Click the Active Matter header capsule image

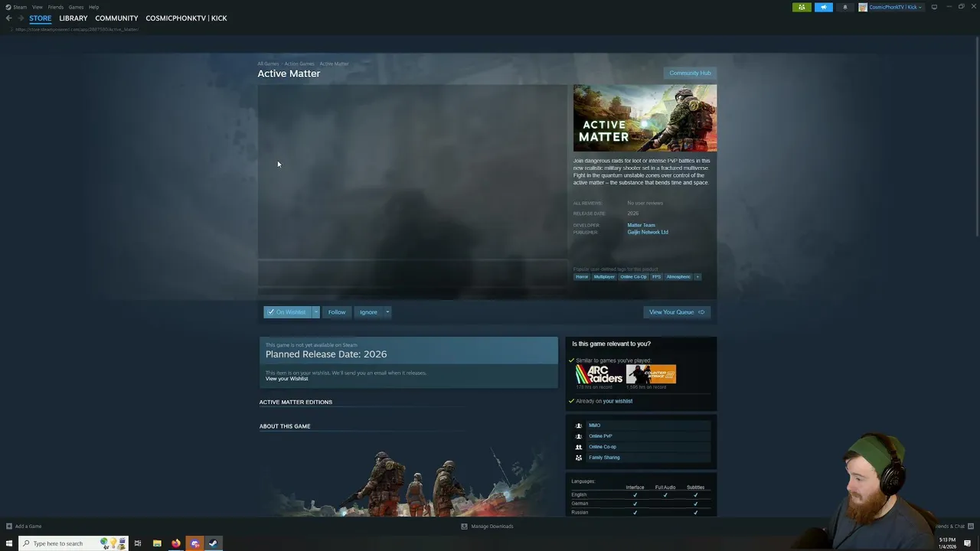click(x=645, y=118)
